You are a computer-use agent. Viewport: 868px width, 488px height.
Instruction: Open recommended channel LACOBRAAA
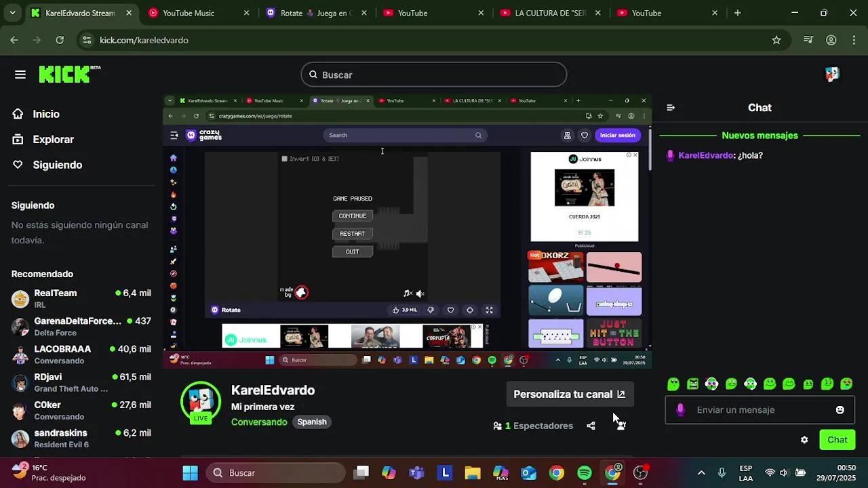pyautogui.click(x=81, y=354)
